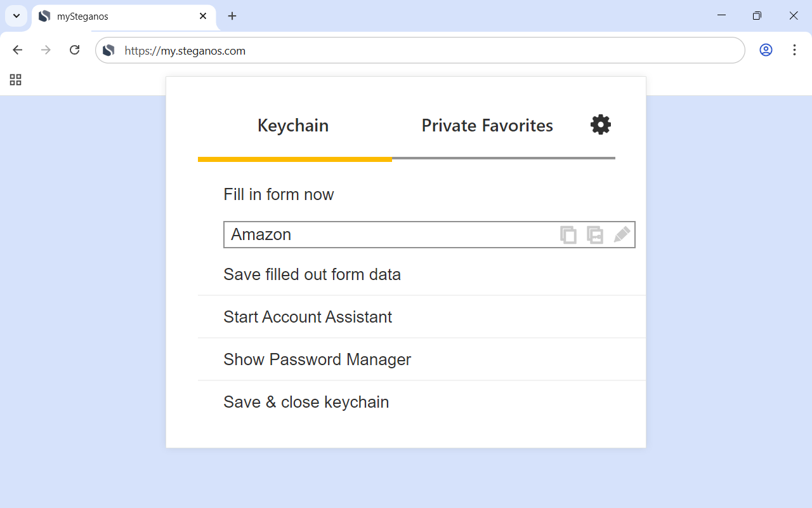Edit the Amazon entry with pencil icon
Viewport: 812px width, 508px height.
point(622,235)
